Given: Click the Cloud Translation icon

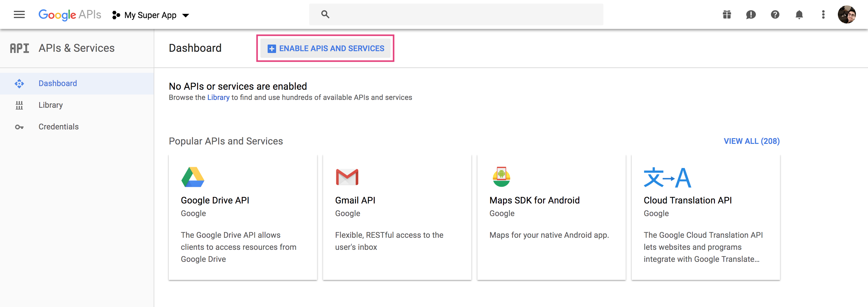Looking at the screenshot, I should click(x=667, y=177).
